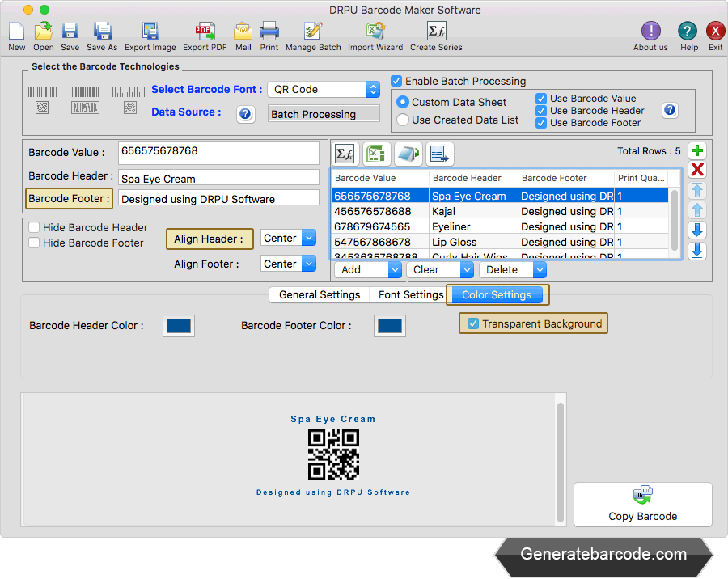Viewport: 728px width, 579px height.
Task: Select the Lip Gloss row in data table
Action: 500,242
